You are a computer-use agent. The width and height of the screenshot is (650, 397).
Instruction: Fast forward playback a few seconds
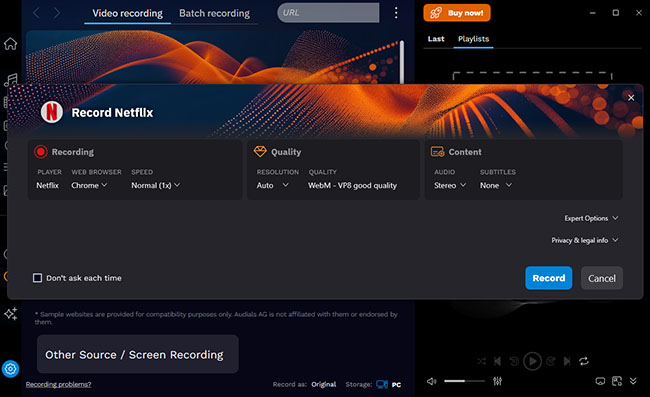551,361
